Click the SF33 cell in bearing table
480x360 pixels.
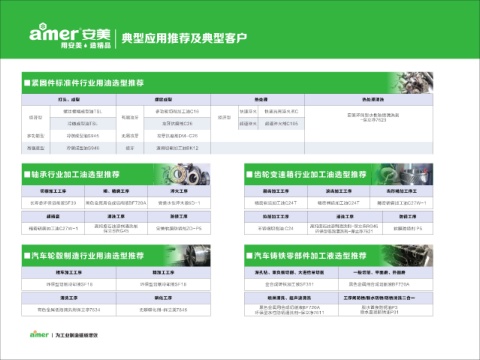pos(53,203)
